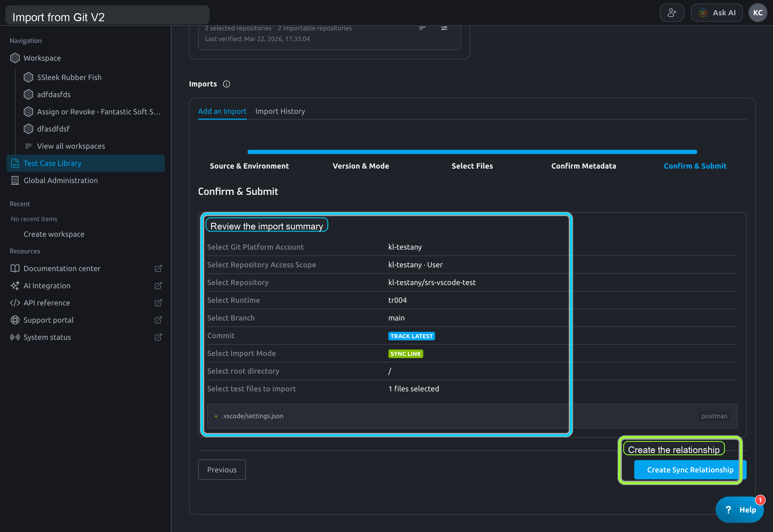Click the SYNC LINK badge
This screenshot has width=773, height=532.
click(405, 354)
